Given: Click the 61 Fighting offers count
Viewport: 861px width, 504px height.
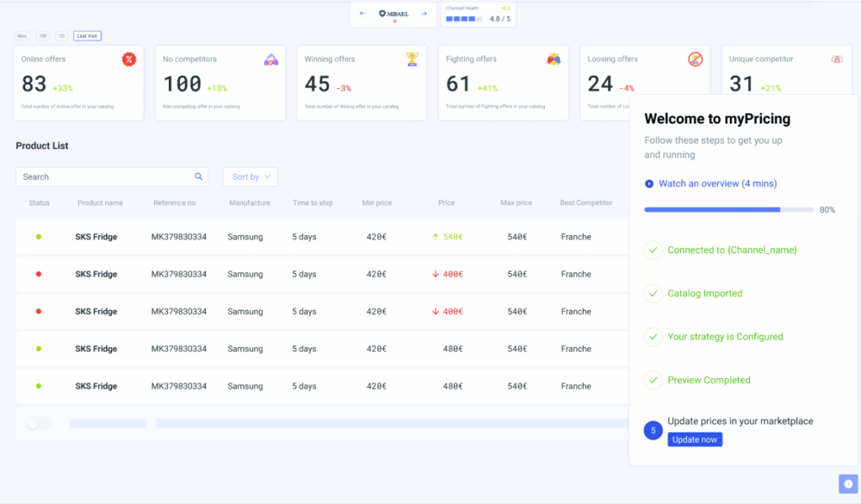Looking at the screenshot, I should [458, 84].
